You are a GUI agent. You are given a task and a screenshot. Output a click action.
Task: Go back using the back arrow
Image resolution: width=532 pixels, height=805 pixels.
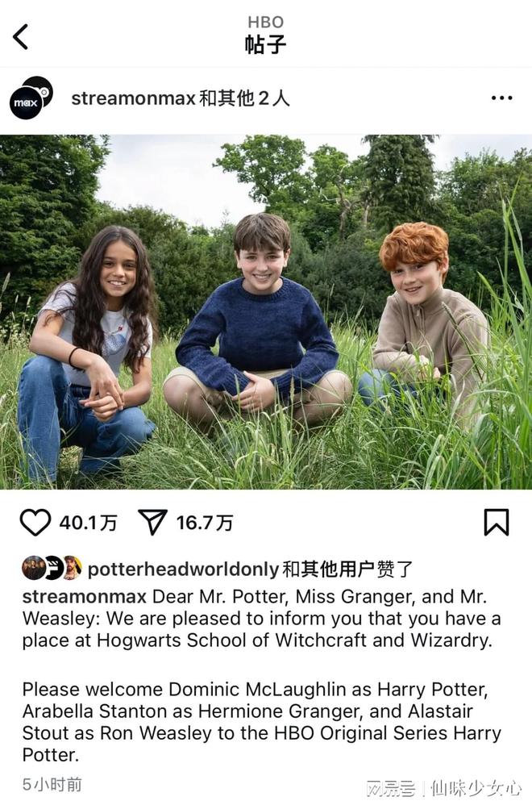pos(20,36)
